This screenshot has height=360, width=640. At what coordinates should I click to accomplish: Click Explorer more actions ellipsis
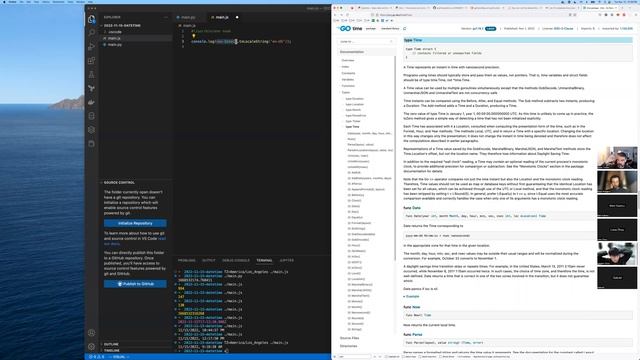coord(166,17)
